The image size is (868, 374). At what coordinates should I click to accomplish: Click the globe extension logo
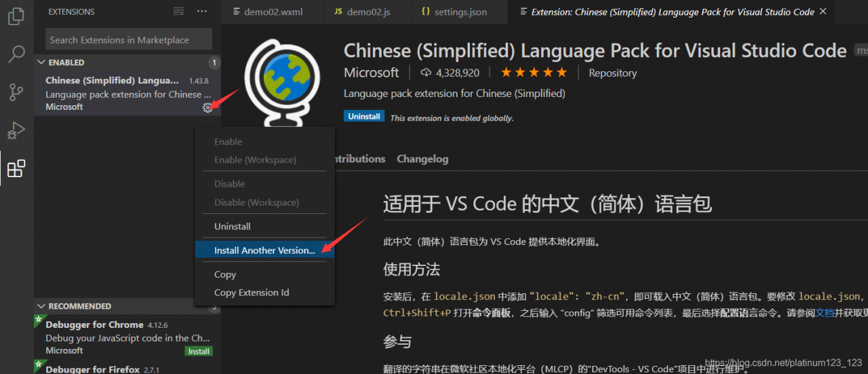tap(281, 83)
